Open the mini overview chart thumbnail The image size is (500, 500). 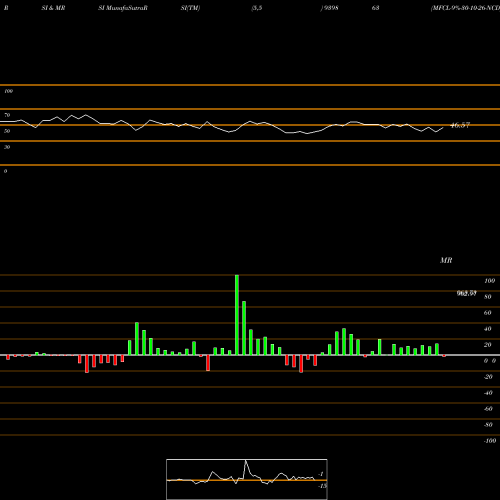[x=247, y=479]
